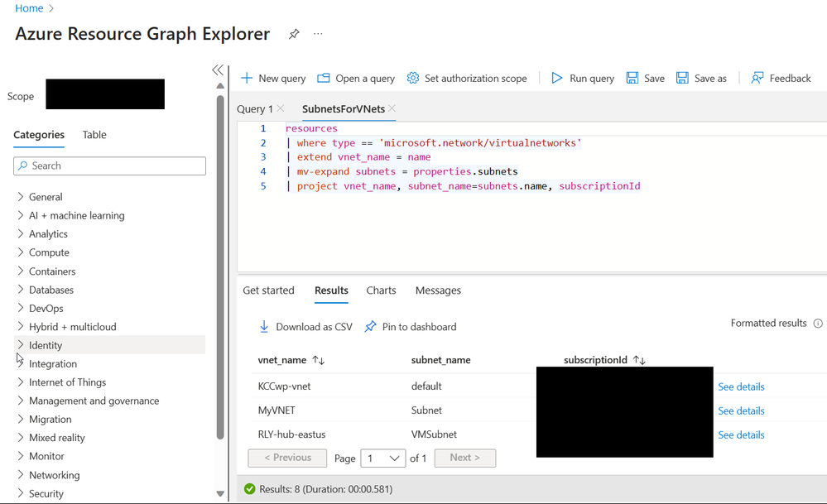Select Internet of Things category
The width and height of the screenshot is (827, 504).
click(67, 382)
